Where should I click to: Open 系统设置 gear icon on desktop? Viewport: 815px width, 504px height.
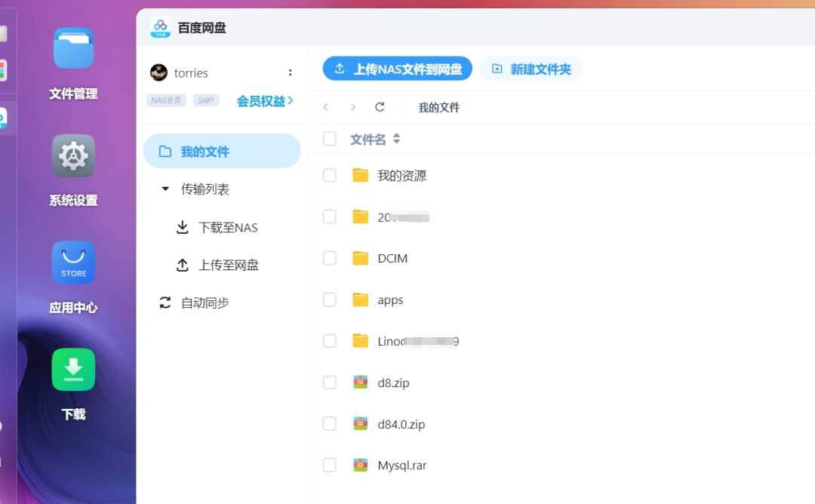click(73, 156)
